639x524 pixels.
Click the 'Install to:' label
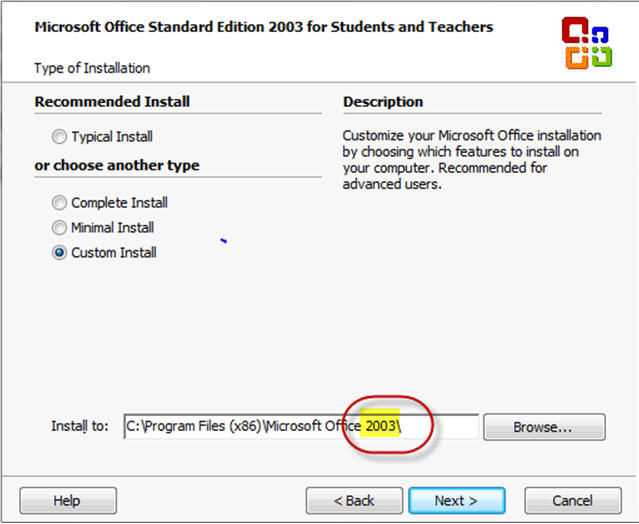(x=80, y=426)
